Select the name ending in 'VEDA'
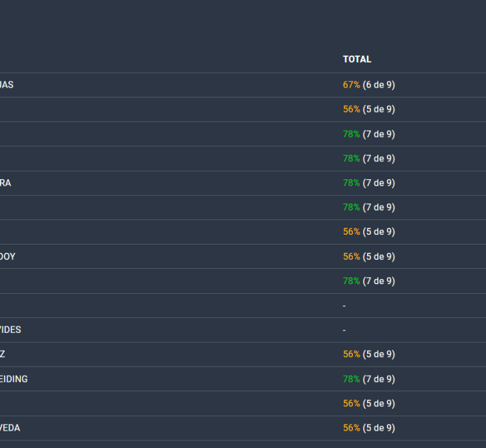The height and width of the screenshot is (448, 486). point(10,428)
